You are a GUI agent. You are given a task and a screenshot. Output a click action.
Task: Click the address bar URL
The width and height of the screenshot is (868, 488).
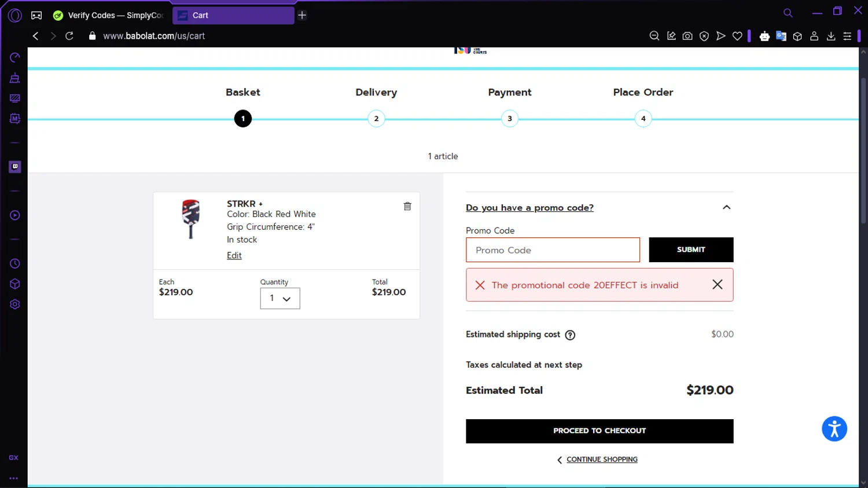pos(154,36)
